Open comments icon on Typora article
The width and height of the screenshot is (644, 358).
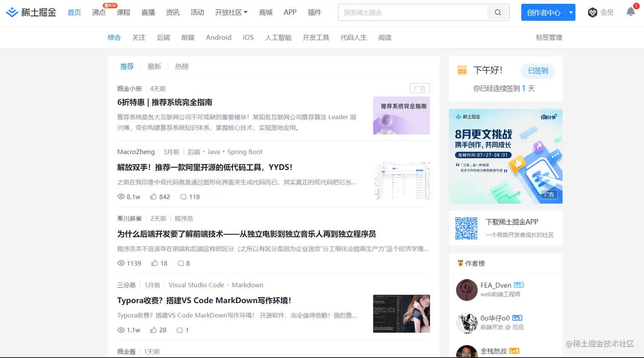180,330
